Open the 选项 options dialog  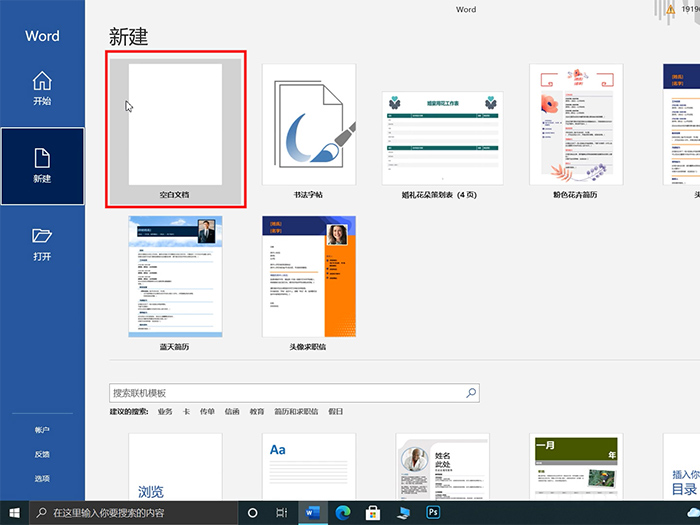click(x=42, y=479)
